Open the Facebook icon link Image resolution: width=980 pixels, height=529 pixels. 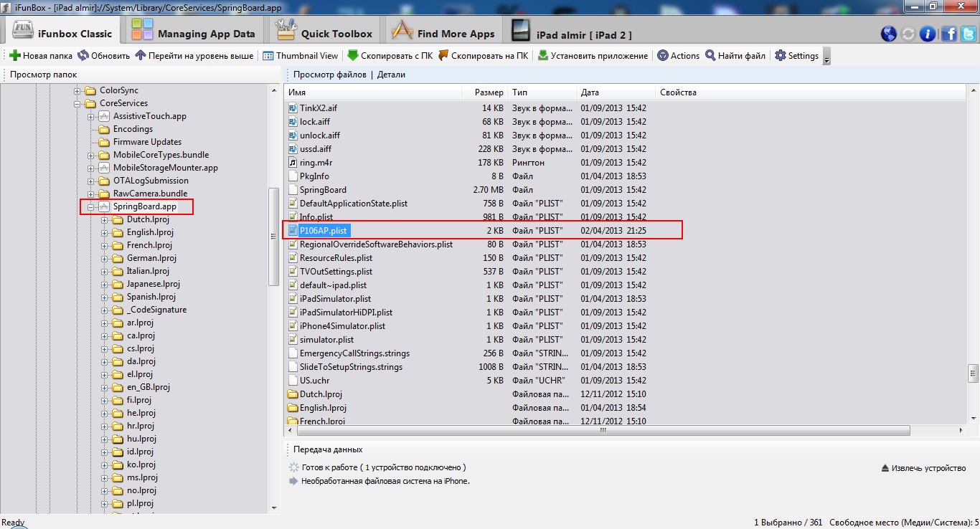(948, 34)
